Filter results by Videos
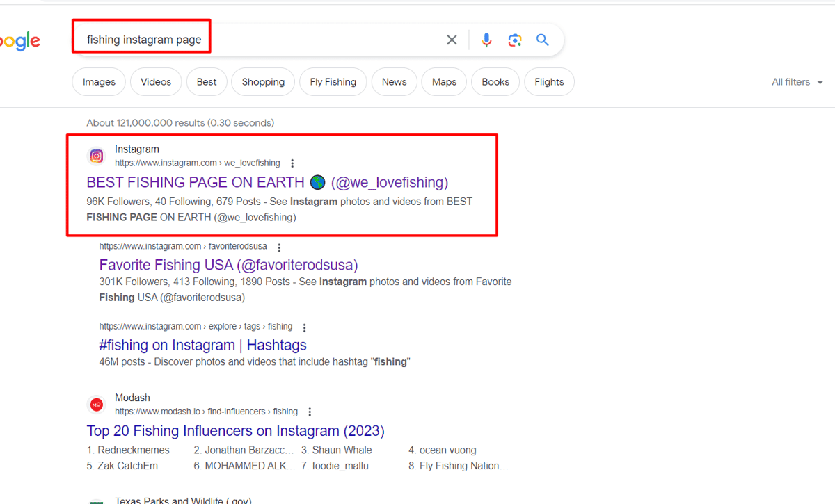Screen dimensions: 835x504 point(156,82)
